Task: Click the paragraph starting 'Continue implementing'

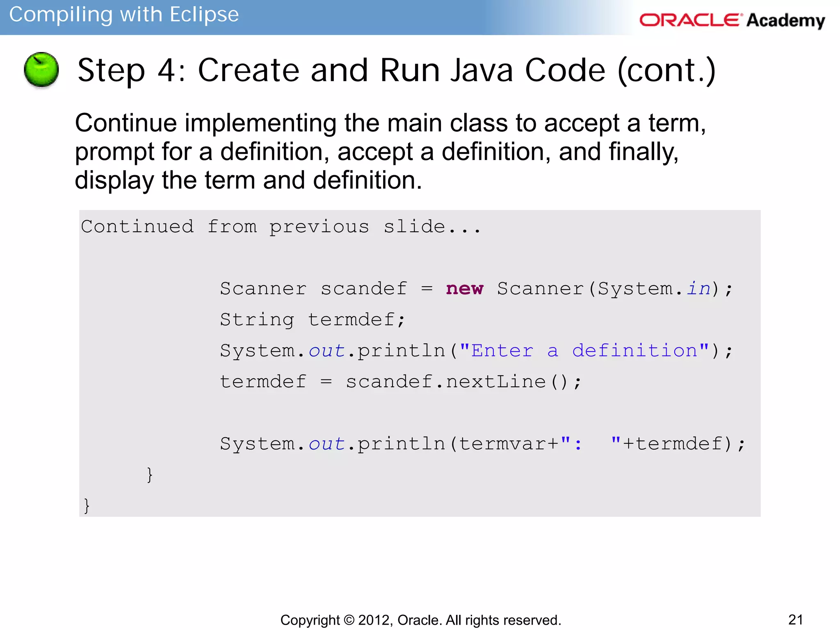Action: 390,151
